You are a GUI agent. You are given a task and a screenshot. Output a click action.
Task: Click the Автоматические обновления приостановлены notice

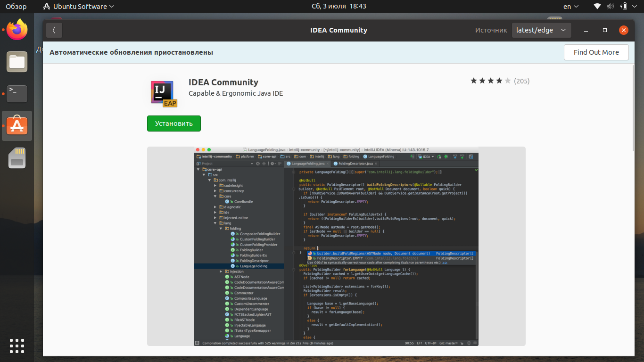click(131, 52)
